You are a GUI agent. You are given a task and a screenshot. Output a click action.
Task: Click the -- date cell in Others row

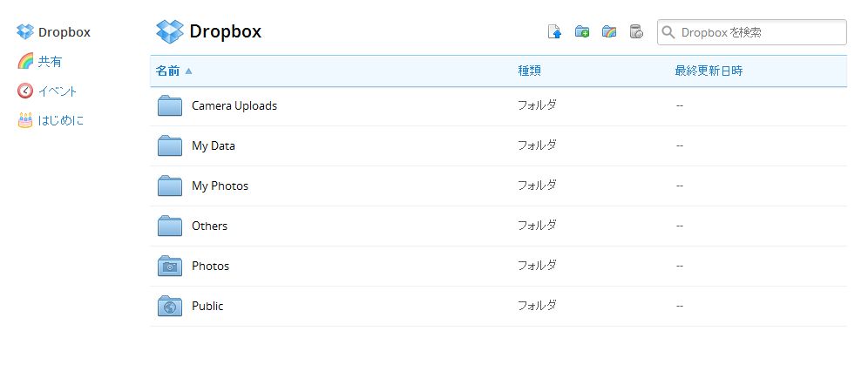point(679,226)
